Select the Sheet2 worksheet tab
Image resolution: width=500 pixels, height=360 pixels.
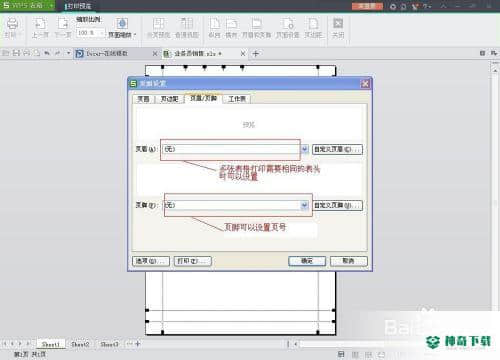(80, 344)
